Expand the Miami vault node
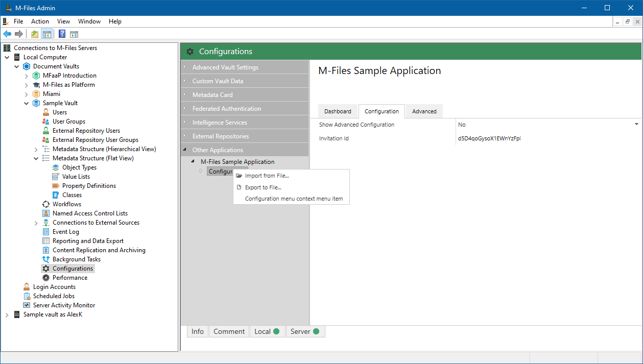Image resolution: width=643 pixels, height=364 pixels. (x=27, y=94)
